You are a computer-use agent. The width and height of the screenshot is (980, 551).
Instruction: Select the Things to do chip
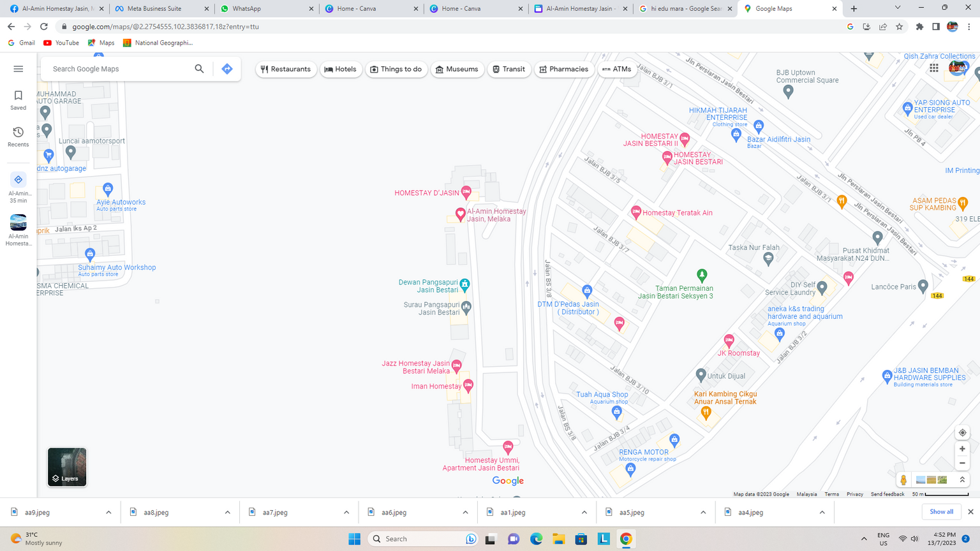396,69
